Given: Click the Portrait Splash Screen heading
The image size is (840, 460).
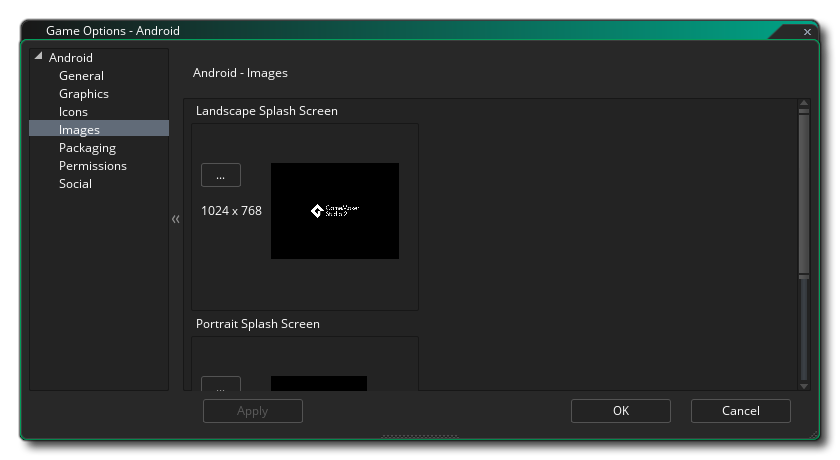Looking at the screenshot, I should [258, 324].
